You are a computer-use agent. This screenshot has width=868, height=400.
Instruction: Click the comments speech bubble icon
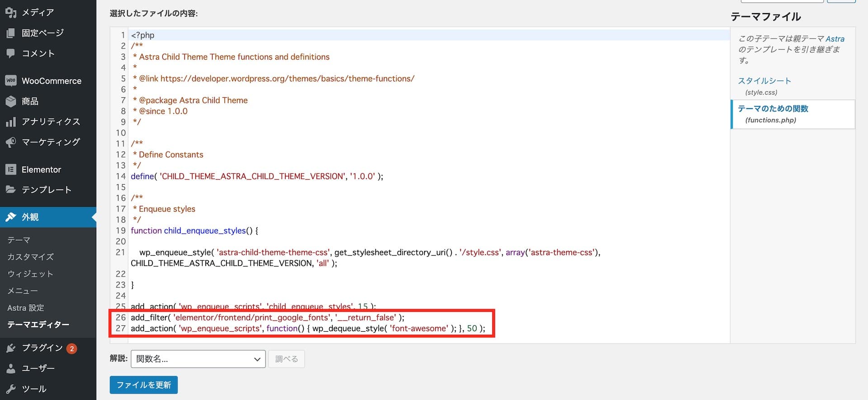coord(11,53)
